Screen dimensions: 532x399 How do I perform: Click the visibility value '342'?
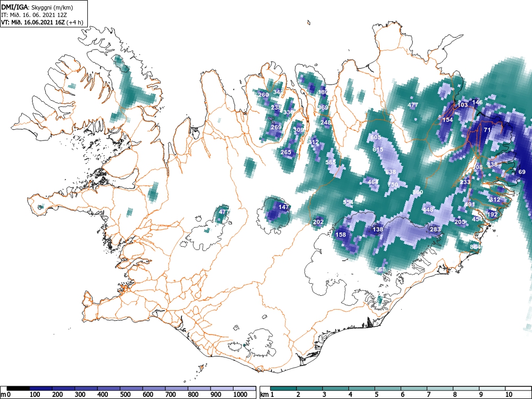pyautogui.click(x=278, y=92)
